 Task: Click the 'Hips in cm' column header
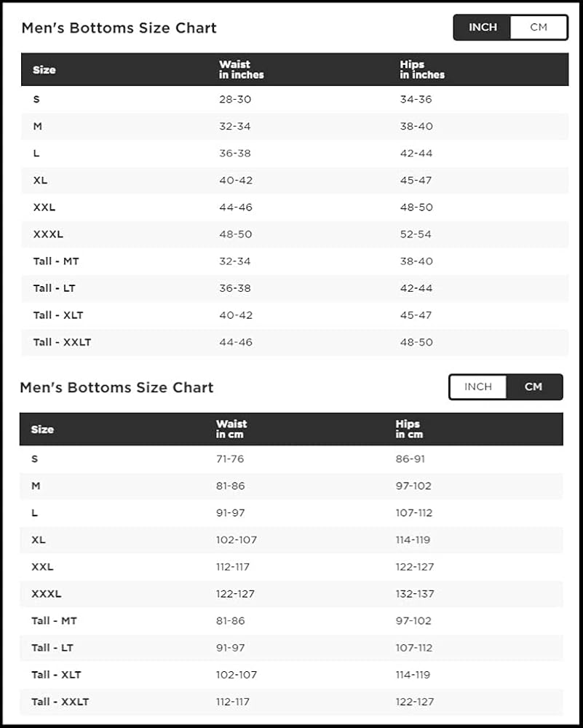point(408,429)
